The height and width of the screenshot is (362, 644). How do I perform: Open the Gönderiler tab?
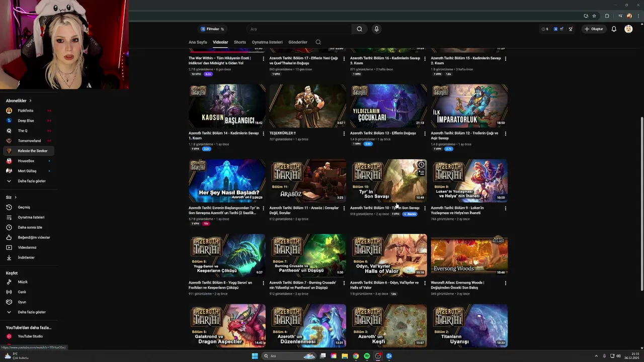coord(298,42)
